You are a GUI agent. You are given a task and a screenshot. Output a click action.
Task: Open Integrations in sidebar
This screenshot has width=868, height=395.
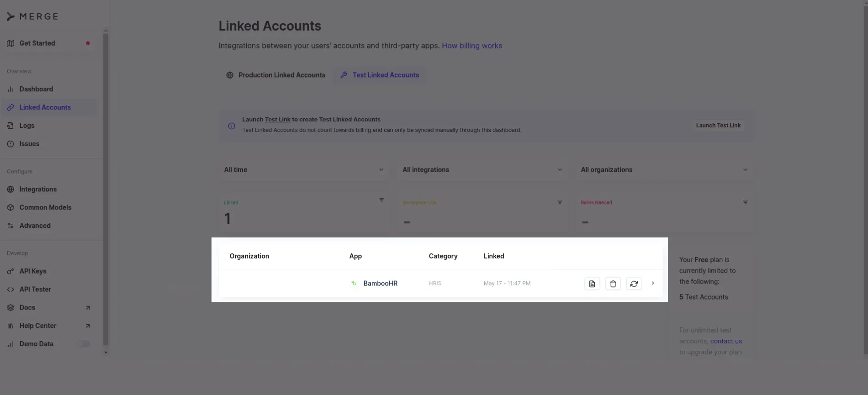tap(38, 189)
